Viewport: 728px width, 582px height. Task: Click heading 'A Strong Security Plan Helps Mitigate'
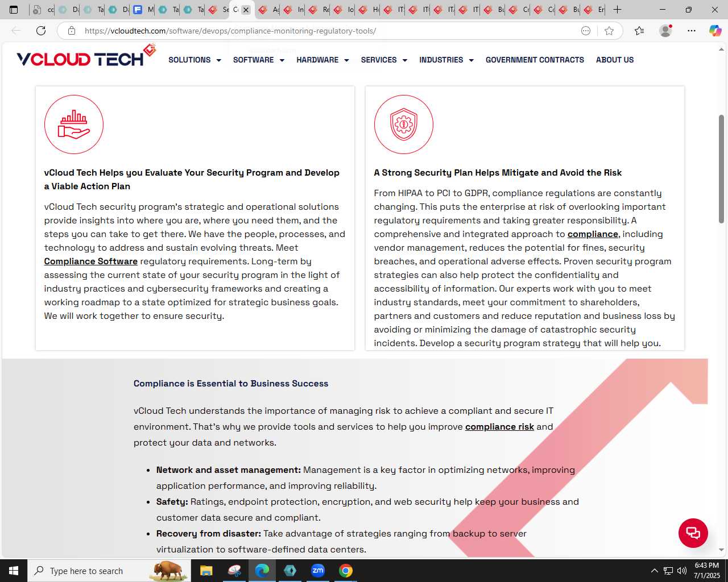pyautogui.click(x=498, y=173)
